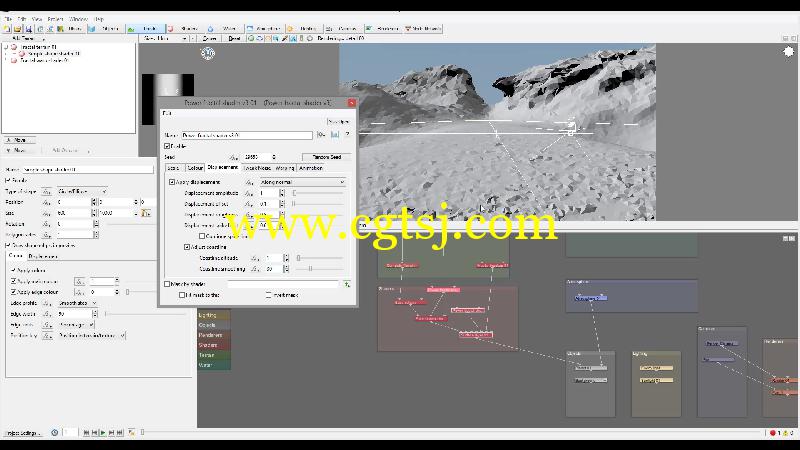
Task: Open the Lighting layout in toolbar
Action: pyautogui.click(x=304, y=29)
